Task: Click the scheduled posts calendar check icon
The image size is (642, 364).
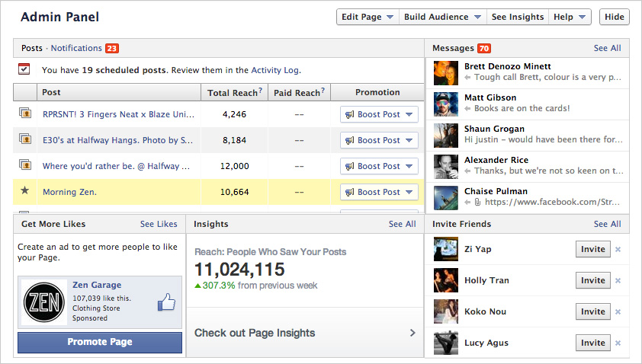Action: click(x=24, y=69)
